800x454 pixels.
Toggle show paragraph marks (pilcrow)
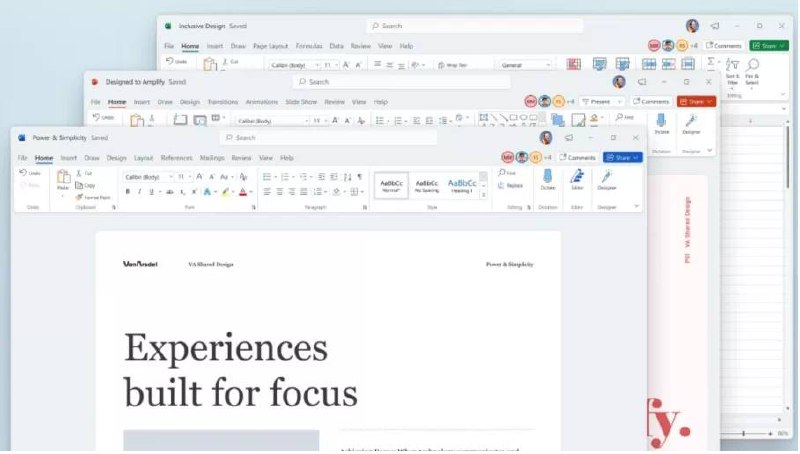click(359, 176)
